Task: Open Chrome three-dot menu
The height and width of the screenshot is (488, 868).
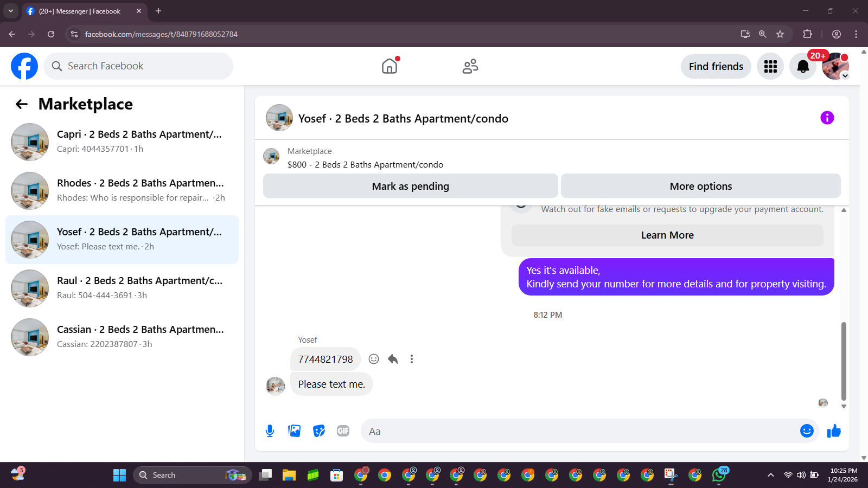Action: coord(856,34)
